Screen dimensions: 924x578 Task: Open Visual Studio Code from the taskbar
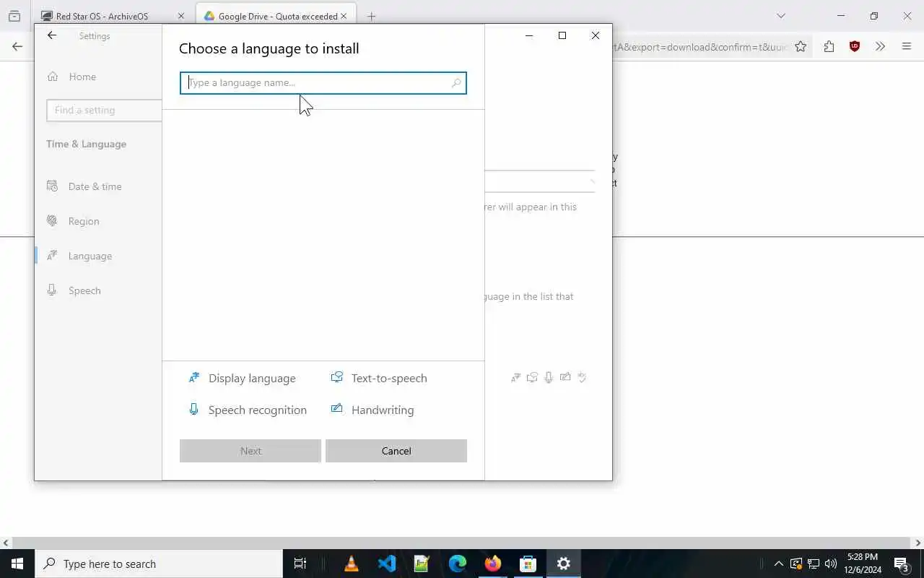387,564
